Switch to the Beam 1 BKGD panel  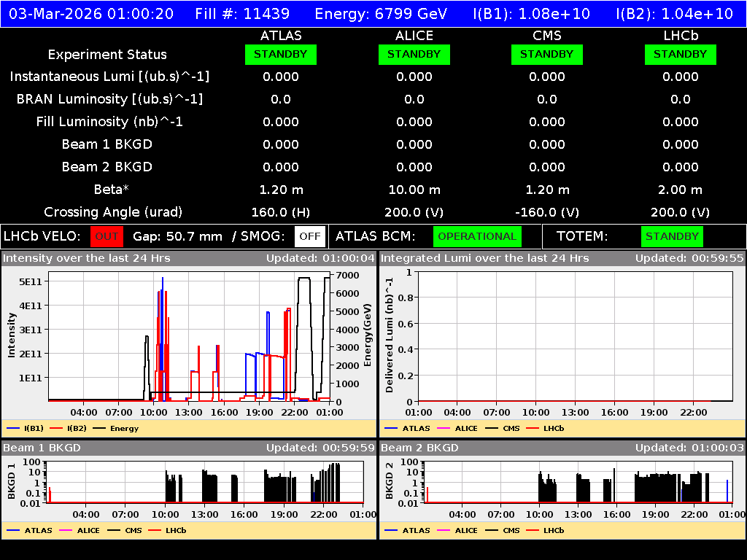pyautogui.click(x=44, y=448)
